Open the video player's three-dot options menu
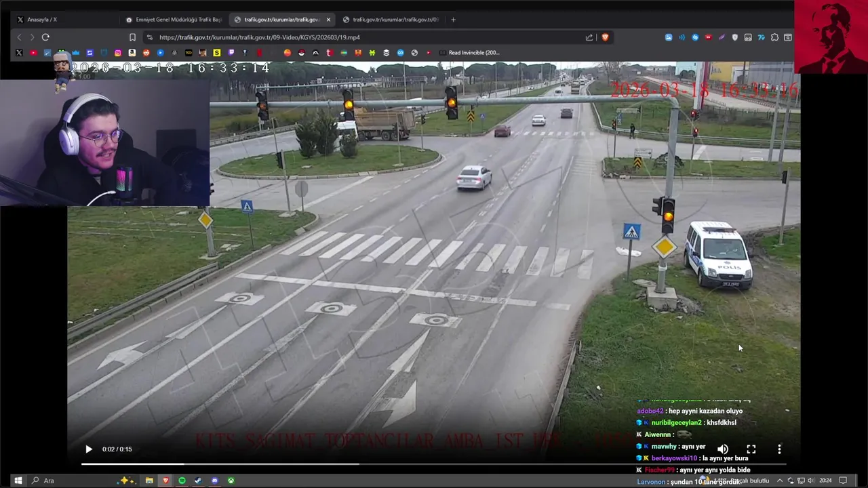868x488 pixels. (779, 449)
